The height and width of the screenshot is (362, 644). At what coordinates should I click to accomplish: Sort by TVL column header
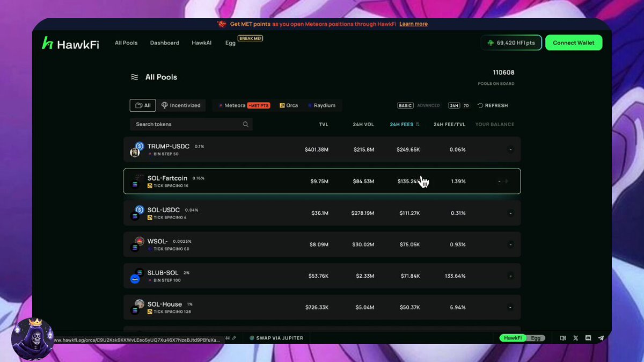(324, 125)
